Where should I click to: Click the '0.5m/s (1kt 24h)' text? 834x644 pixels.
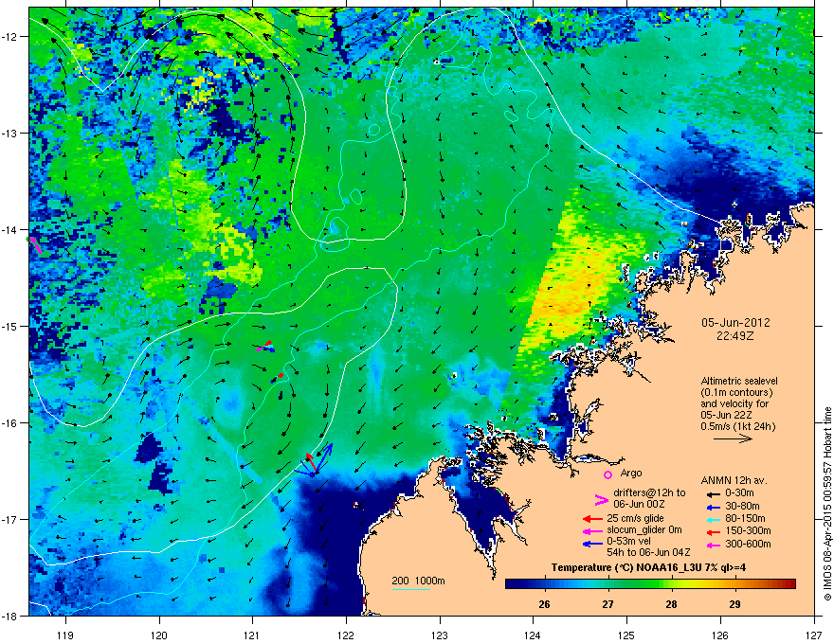click(x=738, y=426)
